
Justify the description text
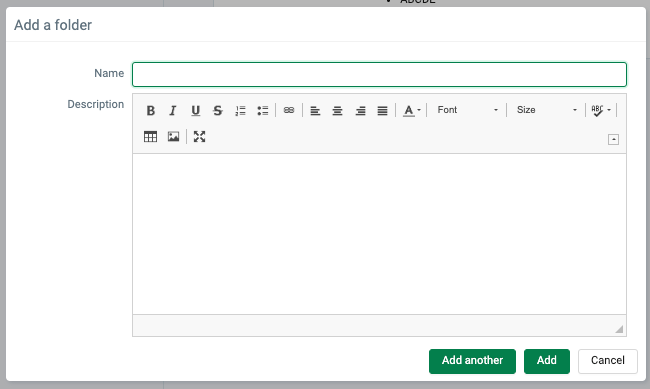tap(383, 110)
